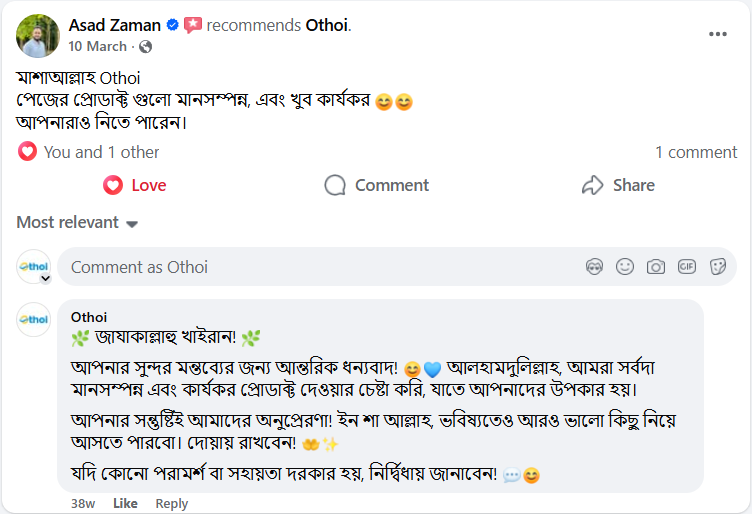Click the globe public privacy icon
This screenshot has width=752, height=514.
point(146,47)
